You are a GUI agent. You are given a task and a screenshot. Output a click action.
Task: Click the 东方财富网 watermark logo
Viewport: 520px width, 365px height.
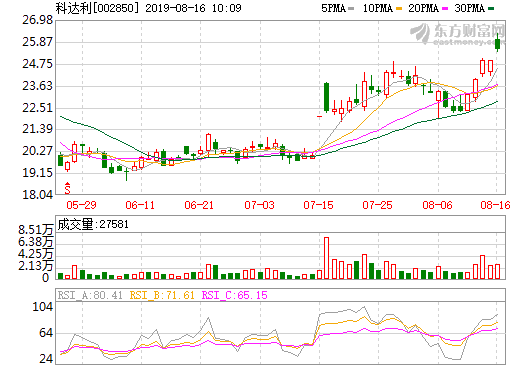pyautogui.click(x=458, y=34)
